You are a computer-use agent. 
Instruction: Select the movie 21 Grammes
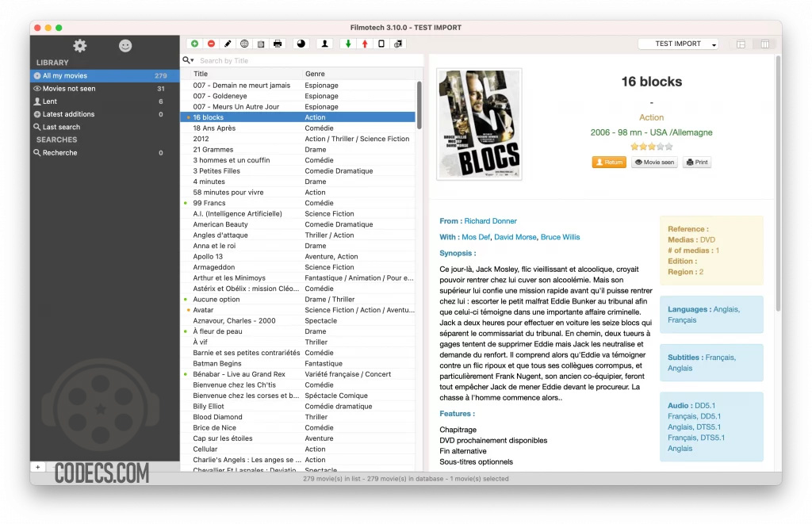[x=298, y=150]
